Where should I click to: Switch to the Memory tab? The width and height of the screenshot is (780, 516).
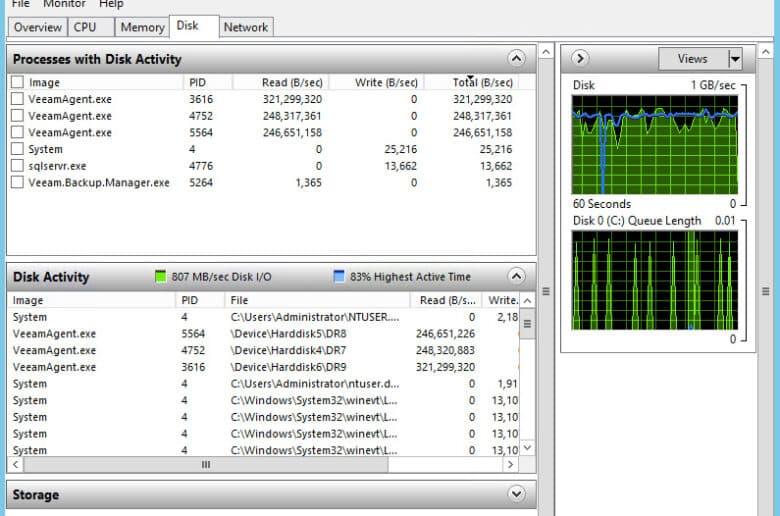142,27
